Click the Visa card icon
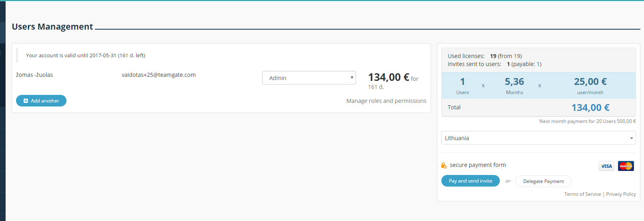This screenshot has width=644, height=221. (606, 166)
